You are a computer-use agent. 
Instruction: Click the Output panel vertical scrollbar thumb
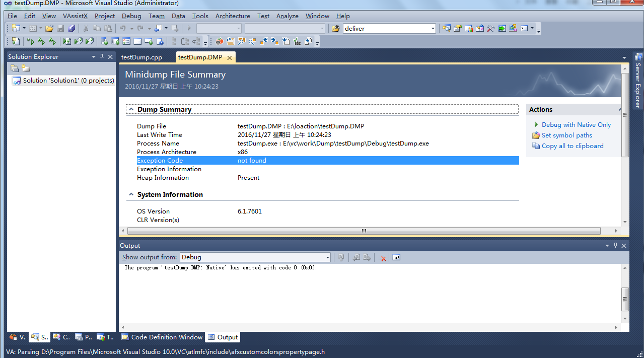click(x=625, y=299)
